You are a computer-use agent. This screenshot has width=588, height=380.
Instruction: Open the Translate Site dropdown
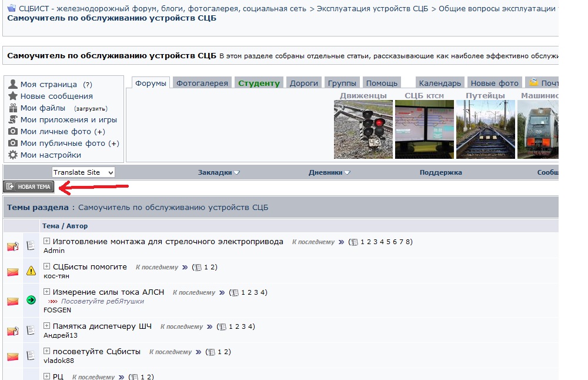(x=83, y=172)
